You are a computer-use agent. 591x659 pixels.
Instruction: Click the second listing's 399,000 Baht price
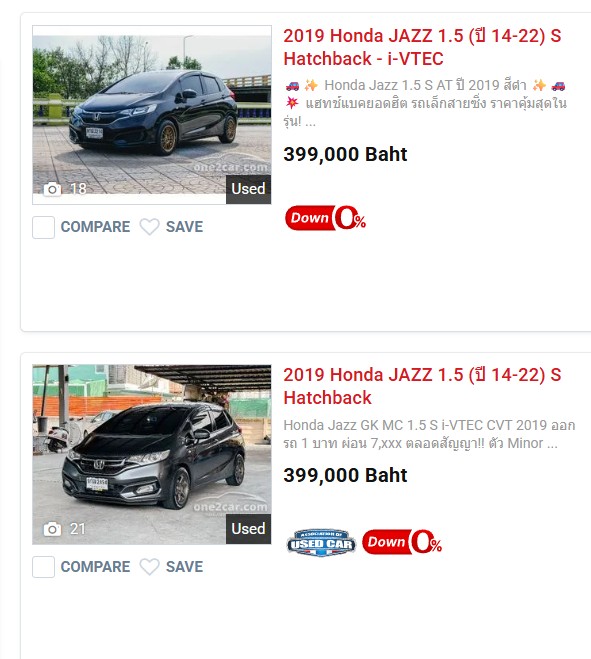tap(345, 475)
